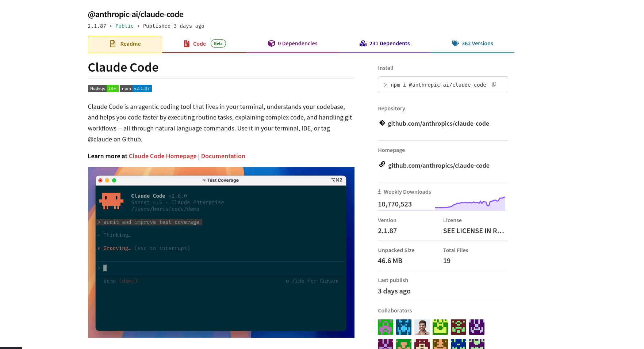This screenshot has width=644, height=349.
Task: Open the human-photo collaborator's profile
Action: click(x=422, y=327)
